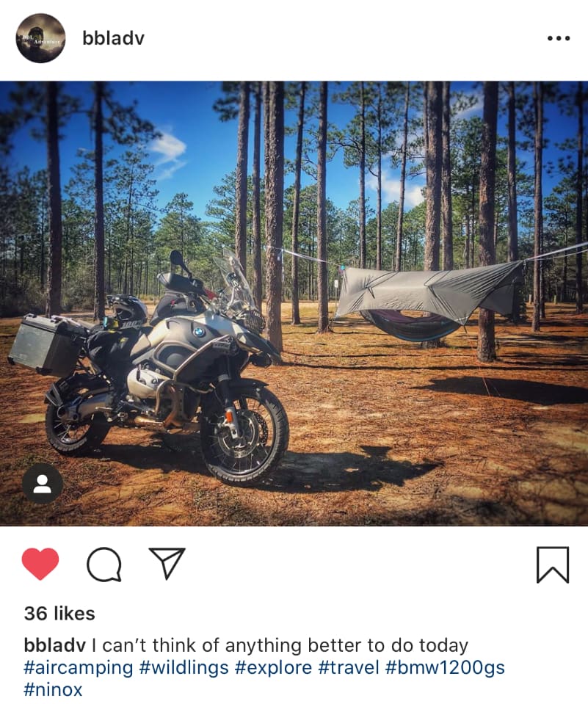Open the #wildlings hashtag

pos(184,667)
